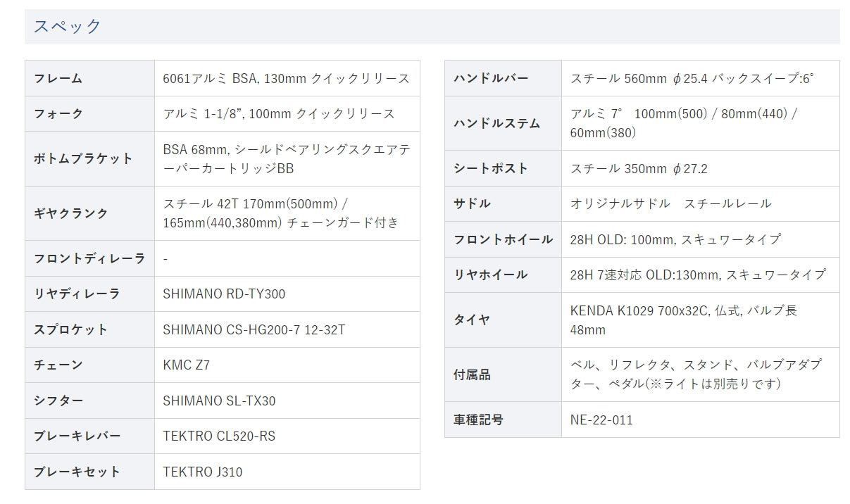Click the スペック section heading

click(68, 27)
